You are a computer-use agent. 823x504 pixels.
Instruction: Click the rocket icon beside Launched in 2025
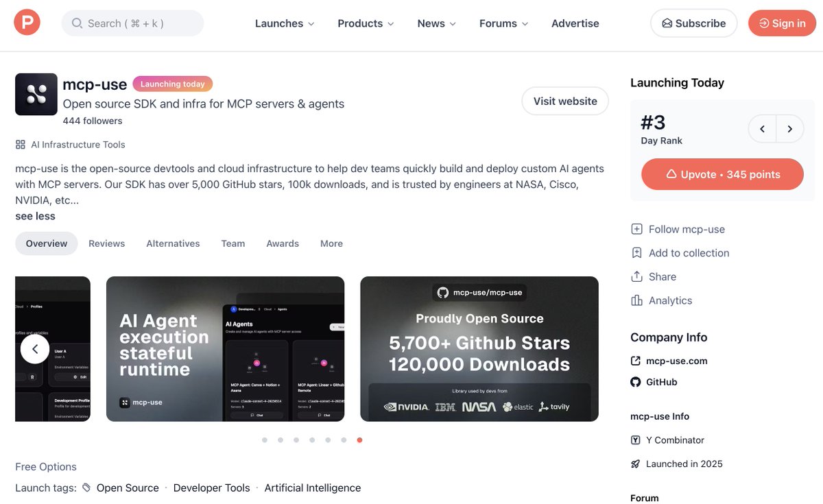pyautogui.click(x=636, y=464)
